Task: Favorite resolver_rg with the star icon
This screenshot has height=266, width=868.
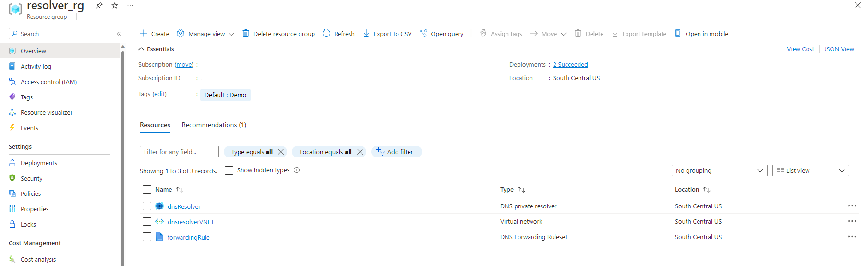Action: (x=115, y=5)
